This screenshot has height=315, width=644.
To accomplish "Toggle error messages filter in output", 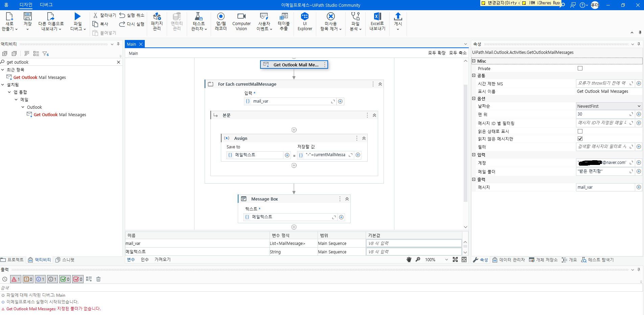I will click(16, 279).
